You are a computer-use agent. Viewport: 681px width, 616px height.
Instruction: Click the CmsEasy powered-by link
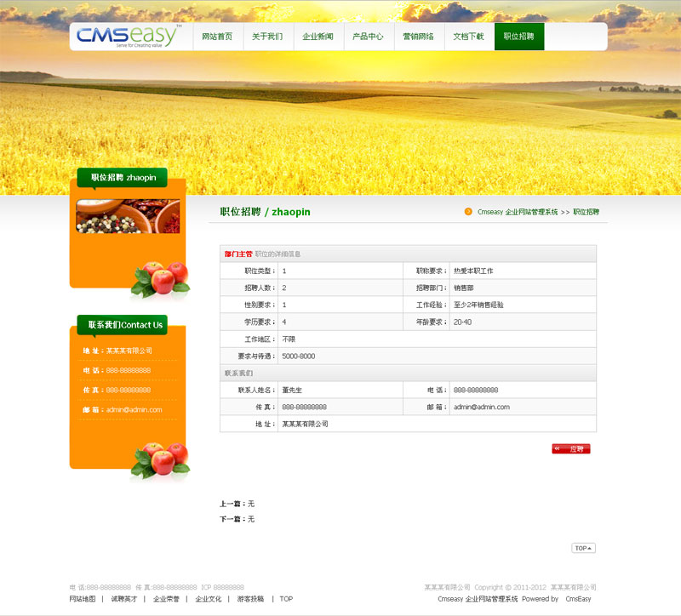click(x=578, y=599)
